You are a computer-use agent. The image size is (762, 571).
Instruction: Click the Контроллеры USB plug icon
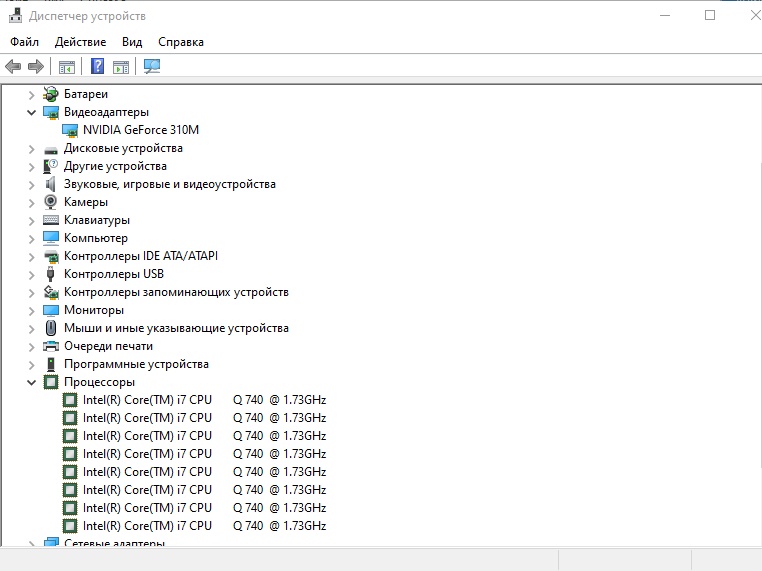pos(50,274)
